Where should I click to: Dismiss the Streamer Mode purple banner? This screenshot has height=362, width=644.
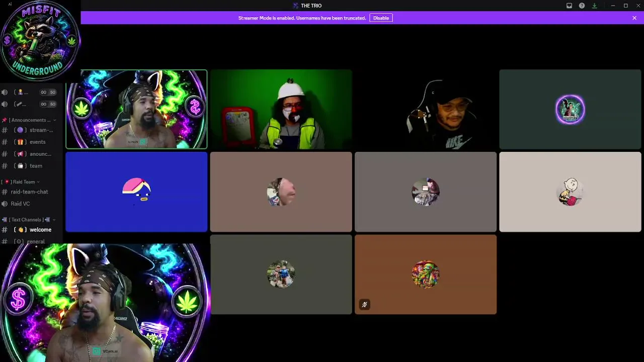[634, 18]
